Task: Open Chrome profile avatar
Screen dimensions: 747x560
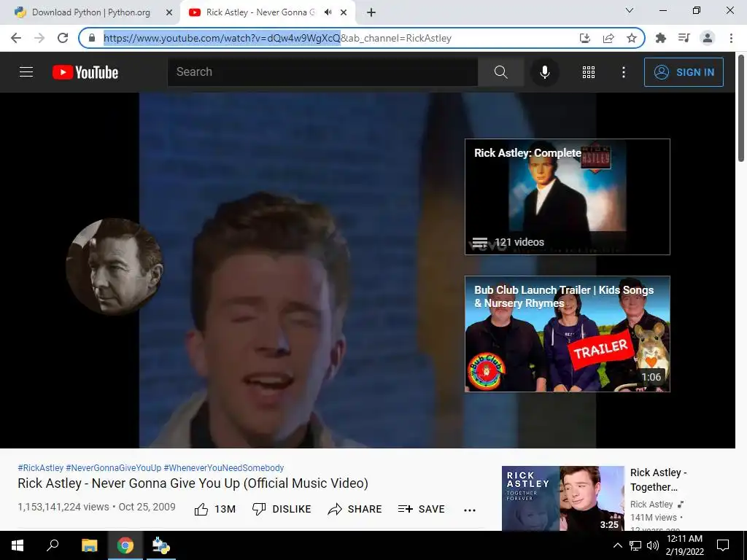Action: (x=708, y=38)
